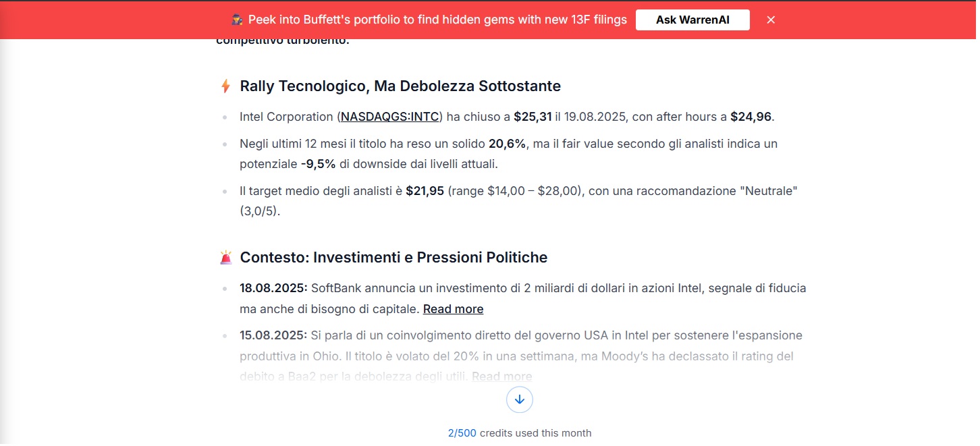This screenshot has height=446, width=980.
Task: Open Read more for the Moody's downgrade news
Action: click(x=501, y=377)
